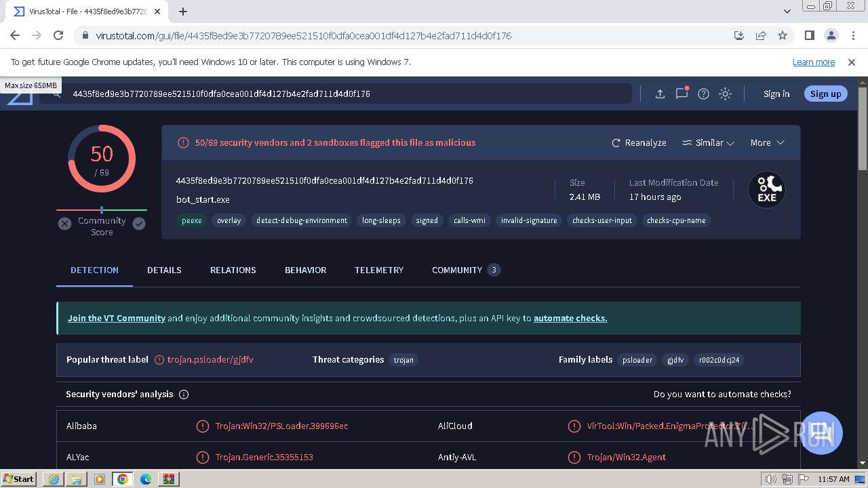Image resolution: width=868 pixels, height=488 pixels.
Task: Open the automate checks link
Action: pyautogui.click(x=570, y=318)
